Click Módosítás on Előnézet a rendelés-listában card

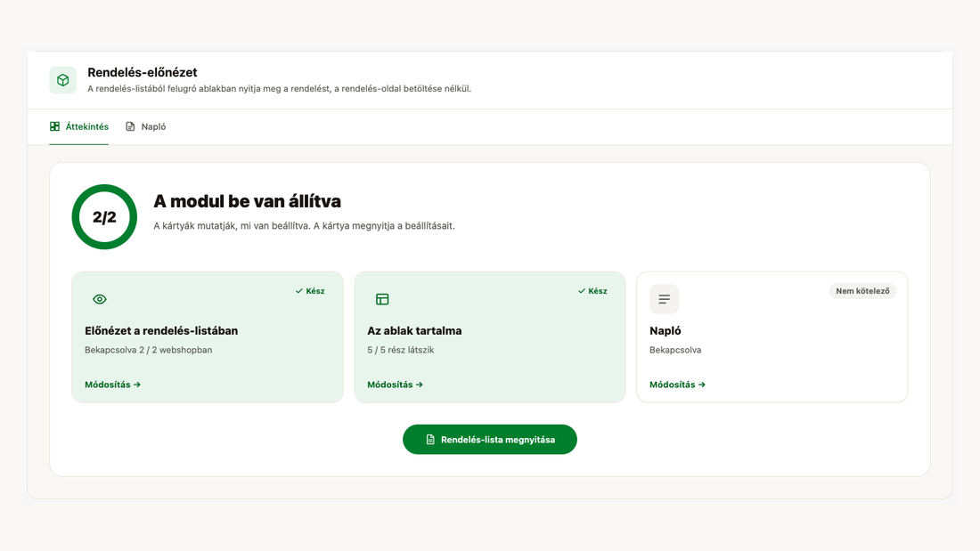tap(112, 385)
